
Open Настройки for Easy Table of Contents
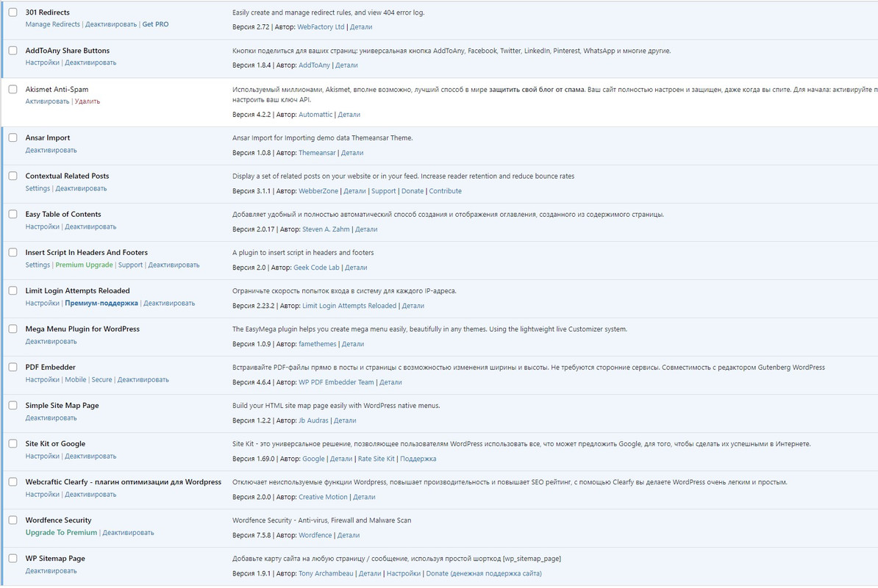click(x=42, y=226)
